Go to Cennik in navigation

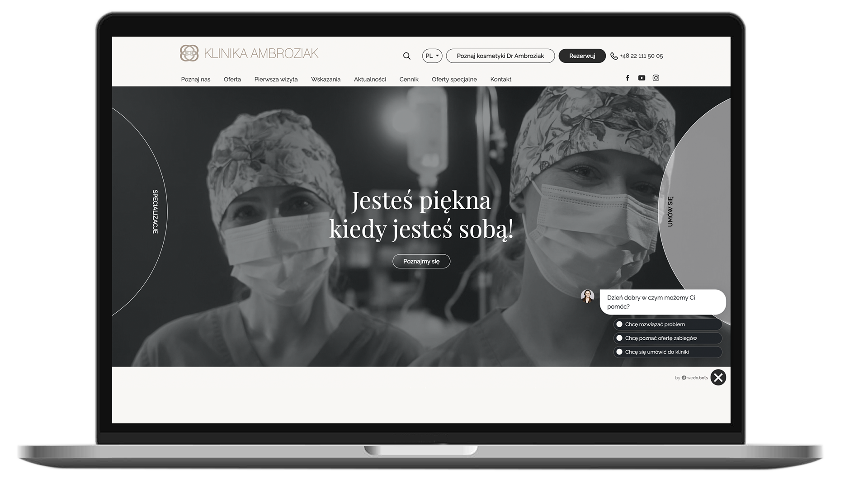(x=409, y=80)
